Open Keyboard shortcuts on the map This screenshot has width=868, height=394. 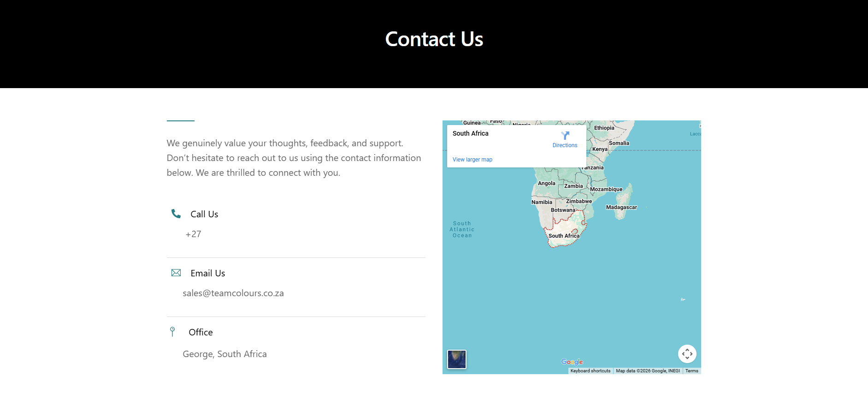(590, 371)
